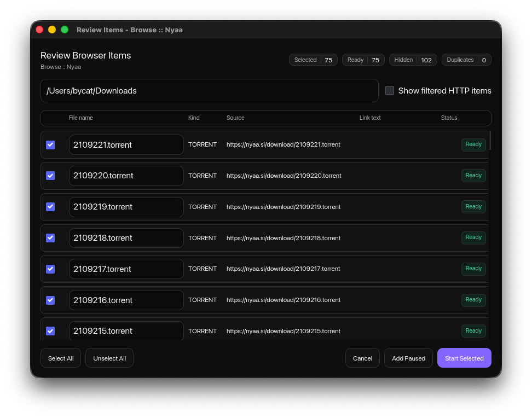The width and height of the screenshot is (532, 418).
Task: Click the Duplicates 0 counter badge
Action: pos(466,60)
